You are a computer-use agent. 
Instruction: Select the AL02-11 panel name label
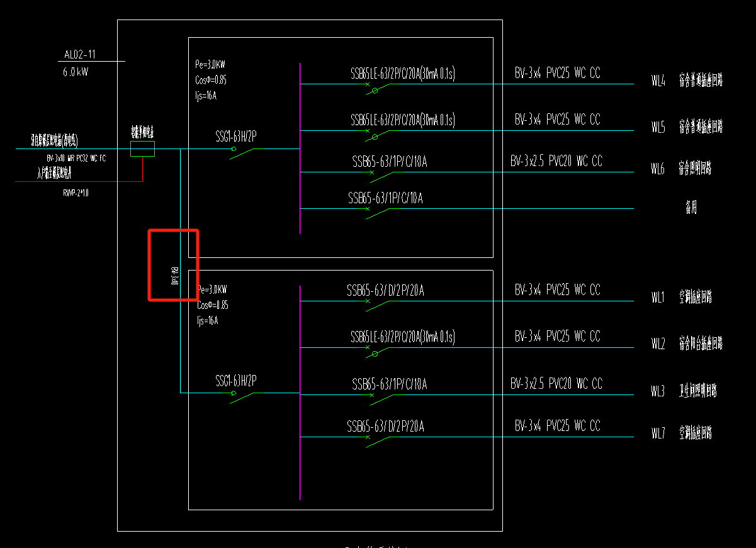coord(80,54)
